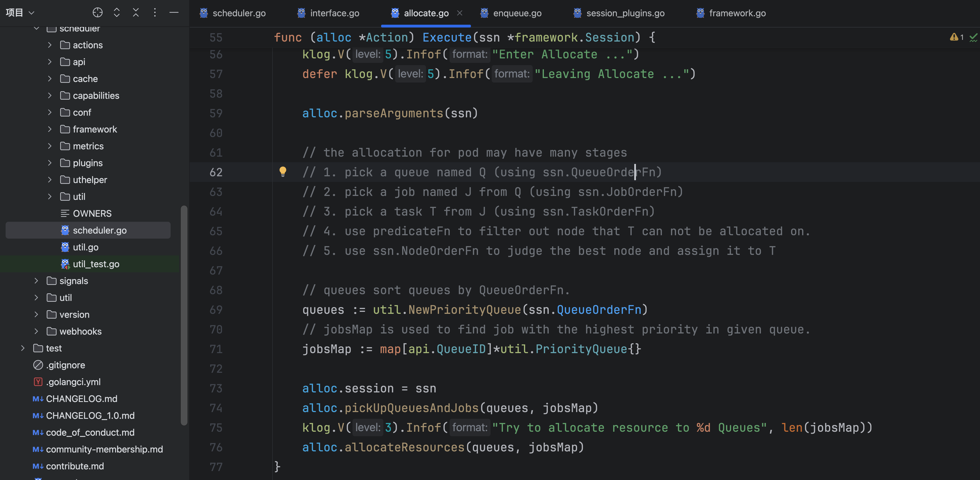Close the allocate.go tab
The height and width of the screenshot is (480, 980).
pyautogui.click(x=460, y=13)
